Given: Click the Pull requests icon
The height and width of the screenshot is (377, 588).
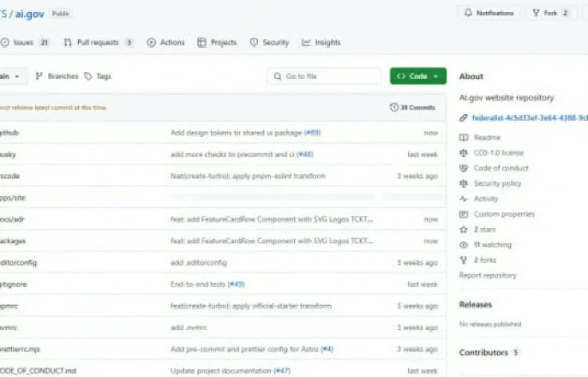Looking at the screenshot, I should (68, 42).
